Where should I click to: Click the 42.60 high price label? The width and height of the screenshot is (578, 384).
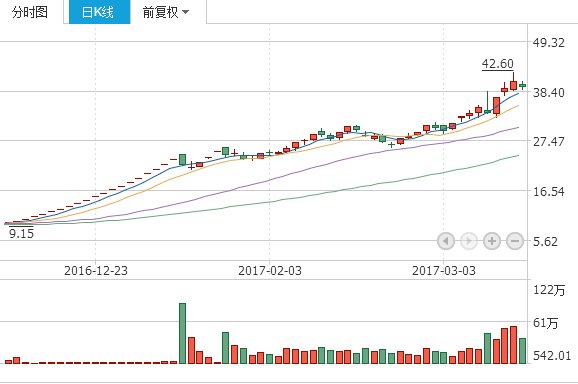pyautogui.click(x=498, y=64)
